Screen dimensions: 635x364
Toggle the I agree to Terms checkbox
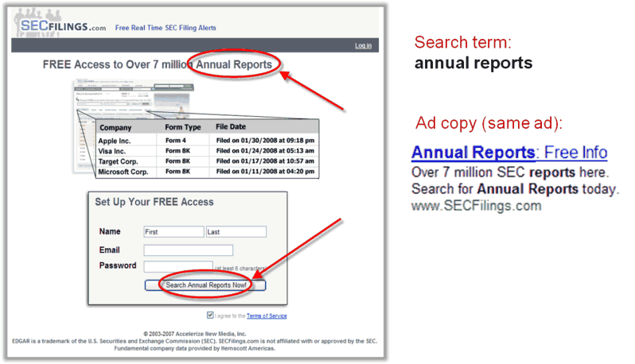tap(210, 316)
